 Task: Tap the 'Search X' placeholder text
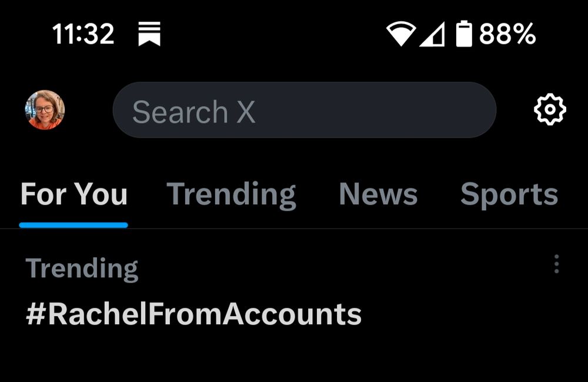coord(193,112)
